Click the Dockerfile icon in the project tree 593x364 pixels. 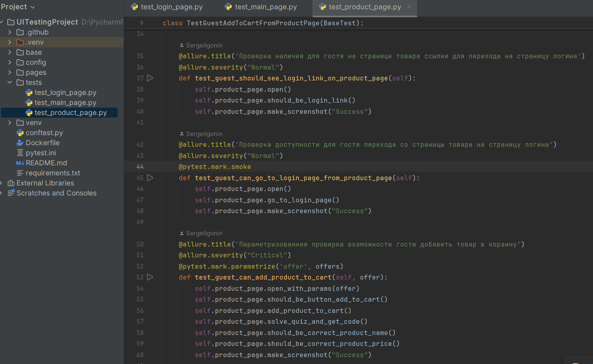point(20,143)
